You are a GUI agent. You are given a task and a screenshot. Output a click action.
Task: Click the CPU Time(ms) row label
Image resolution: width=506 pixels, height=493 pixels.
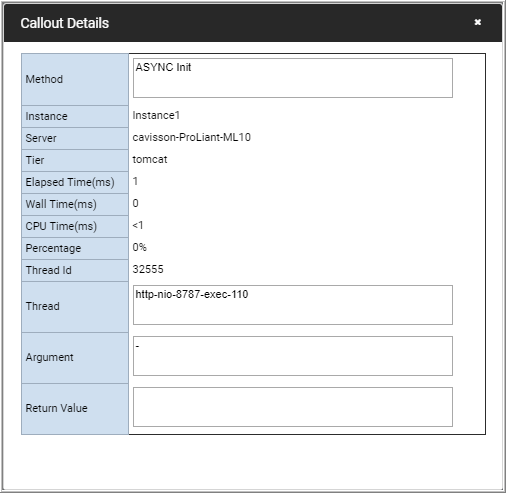point(61,226)
